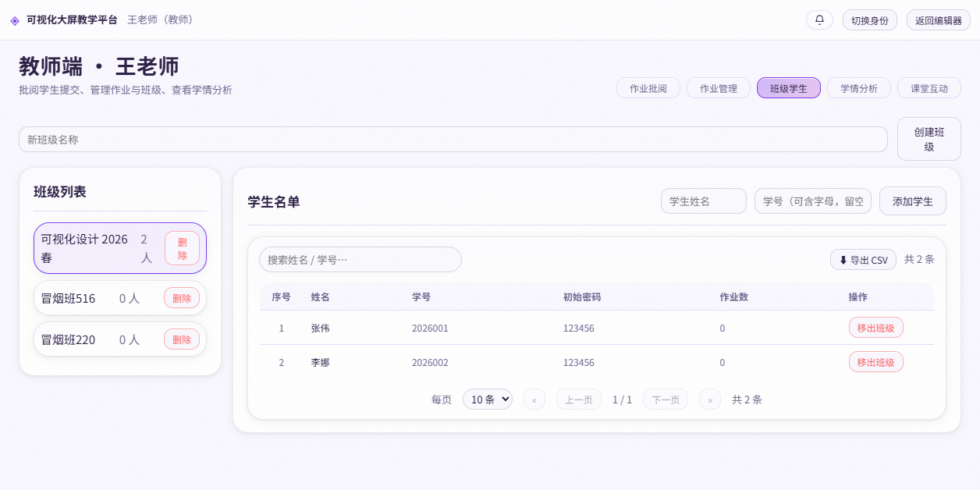Viewport: 980px width, 490px height.
Task: Click the 创建班级 button
Action: click(x=929, y=139)
